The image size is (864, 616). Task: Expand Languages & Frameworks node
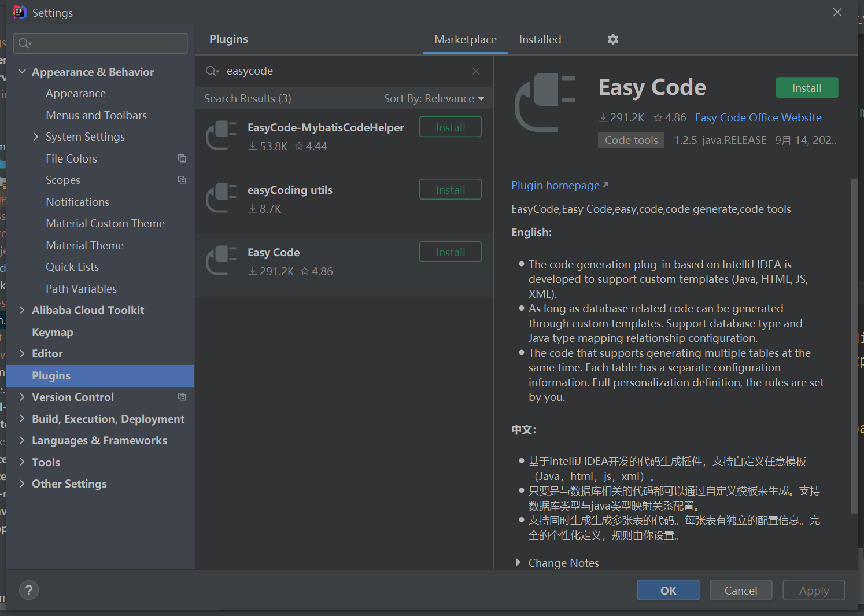pos(23,440)
